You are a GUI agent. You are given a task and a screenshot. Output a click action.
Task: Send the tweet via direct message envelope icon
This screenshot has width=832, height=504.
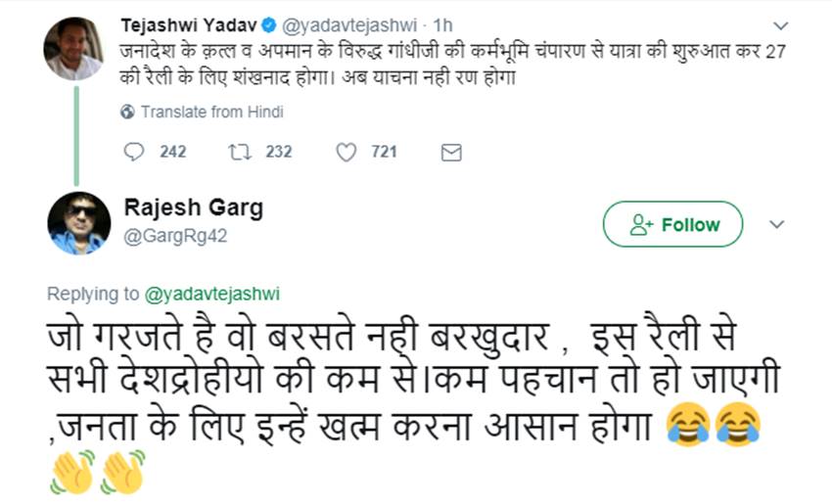pyautogui.click(x=451, y=152)
